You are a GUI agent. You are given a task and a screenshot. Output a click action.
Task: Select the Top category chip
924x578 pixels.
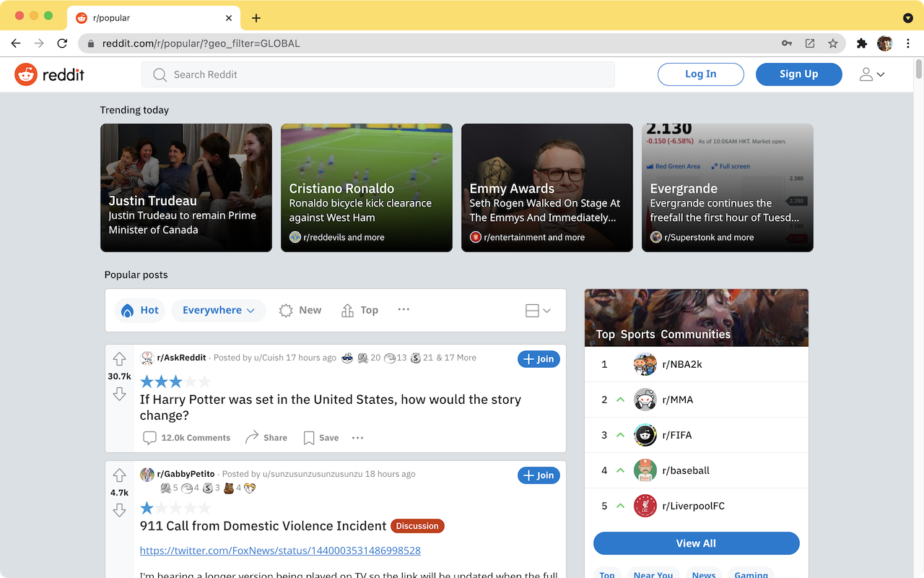coord(607,575)
